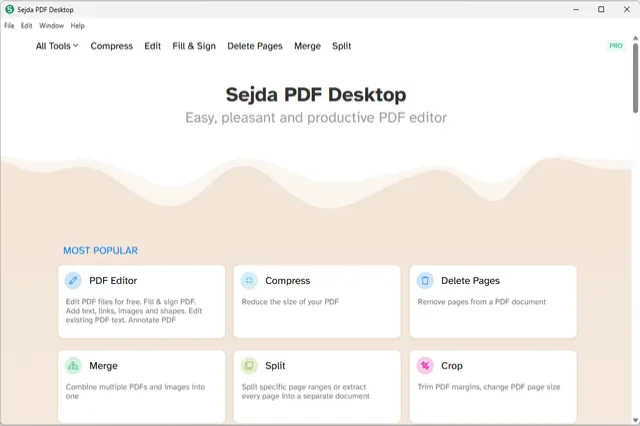
Task: Choose Split in the top navigation
Action: click(x=342, y=46)
